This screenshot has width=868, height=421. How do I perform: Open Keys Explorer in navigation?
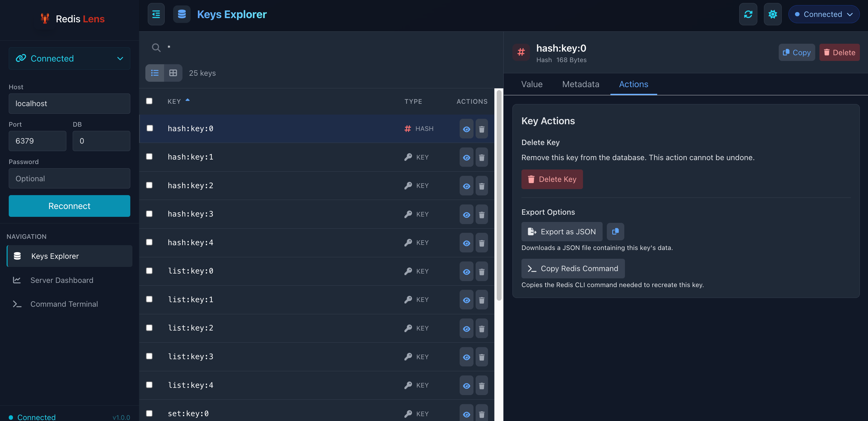[x=69, y=256]
